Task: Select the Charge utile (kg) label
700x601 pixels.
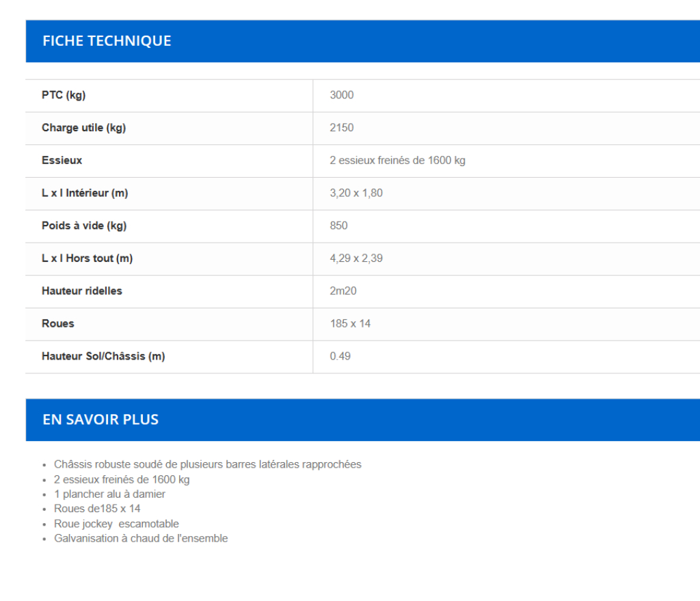Action: click(83, 128)
